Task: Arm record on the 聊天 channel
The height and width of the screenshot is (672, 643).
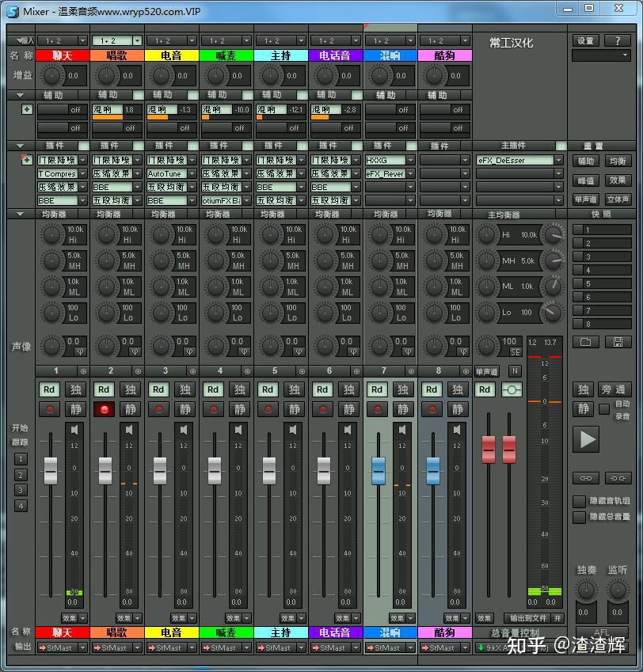Action: (50, 409)
